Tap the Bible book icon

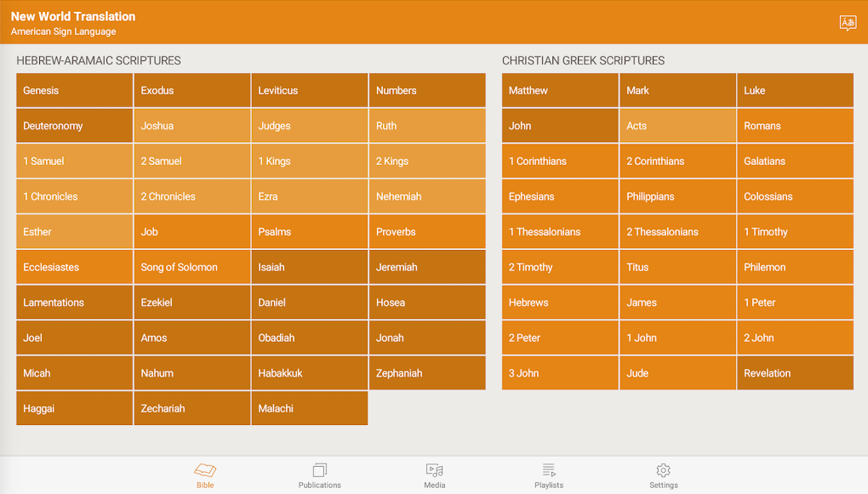(205, 470)
